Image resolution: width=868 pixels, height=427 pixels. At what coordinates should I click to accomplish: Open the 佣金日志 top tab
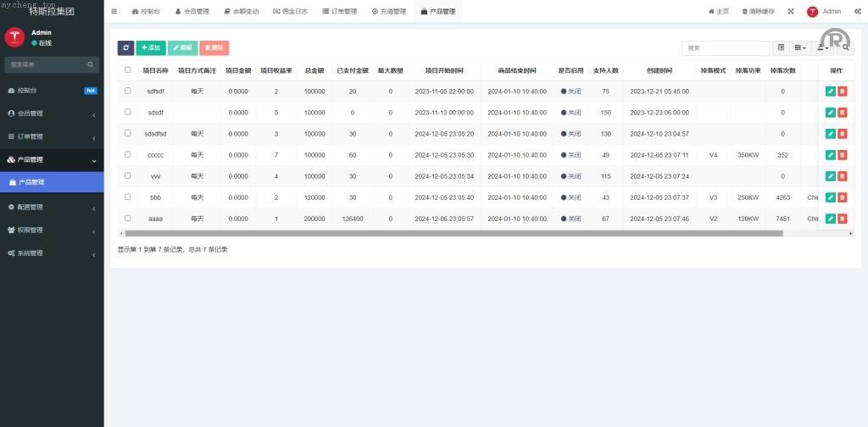click(290, 12)
